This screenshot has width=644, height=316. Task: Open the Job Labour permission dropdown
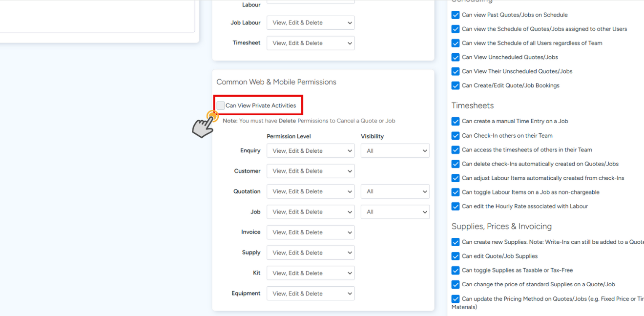(311, 22)
